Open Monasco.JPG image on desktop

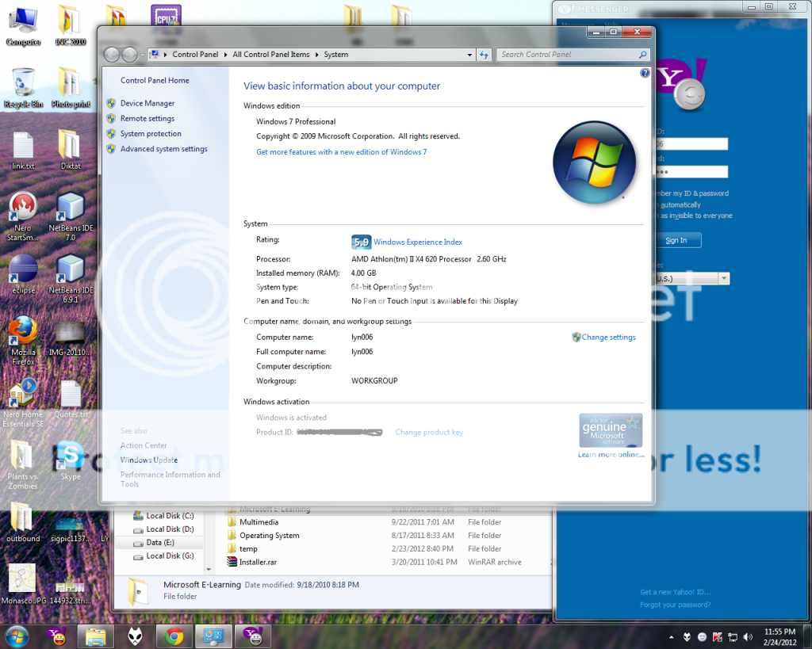click(23, 585)
